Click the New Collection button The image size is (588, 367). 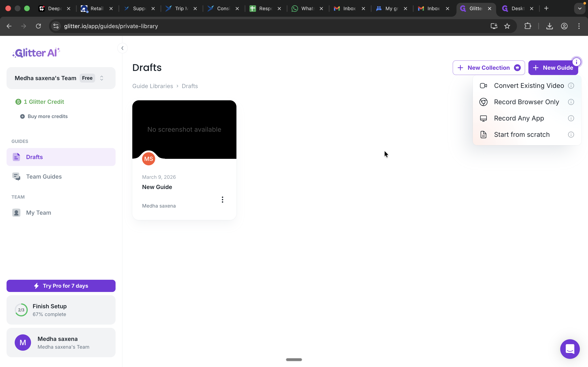point(488,68)
